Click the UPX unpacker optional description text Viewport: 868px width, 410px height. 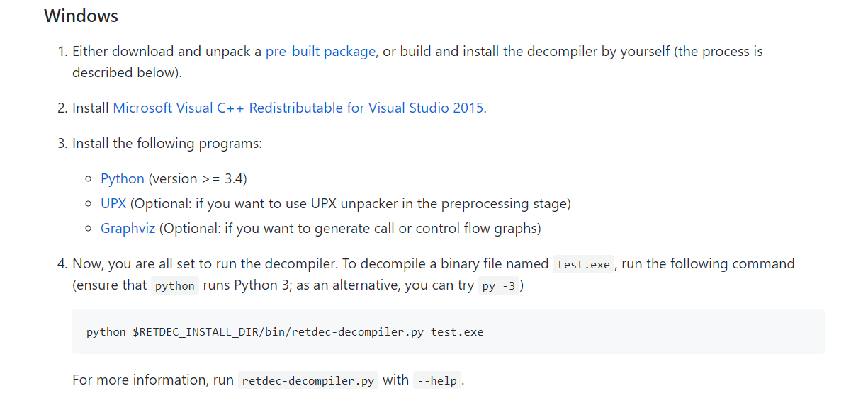[x=351, y=204]
